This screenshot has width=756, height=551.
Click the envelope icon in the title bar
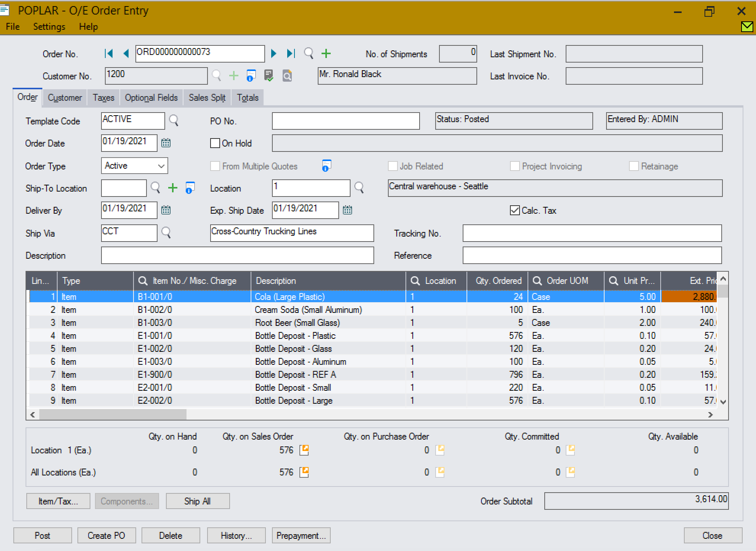tap(746, 26)
